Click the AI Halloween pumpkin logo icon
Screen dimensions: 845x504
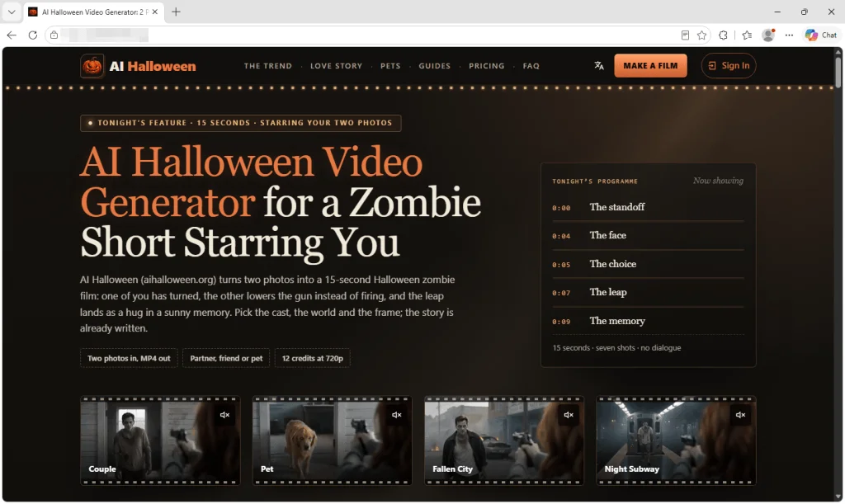click(92, 66)
